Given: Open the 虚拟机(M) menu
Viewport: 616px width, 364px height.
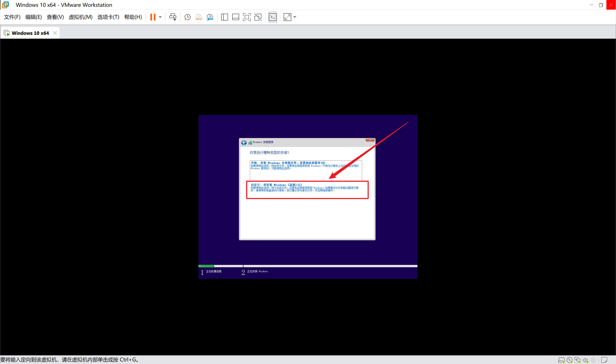Looking at the screenshot, I should [81, 17].
